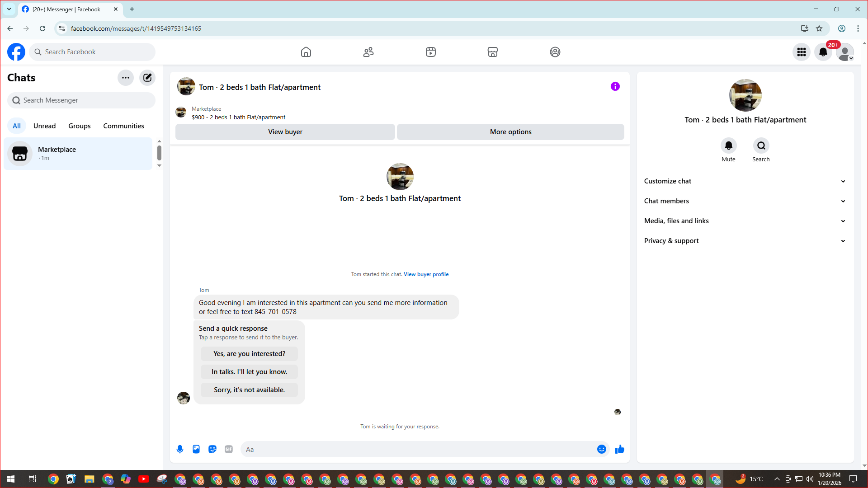Click the chat header title with Tom
The width and height of the screenshot is (868, 488).
coord(259,87)
